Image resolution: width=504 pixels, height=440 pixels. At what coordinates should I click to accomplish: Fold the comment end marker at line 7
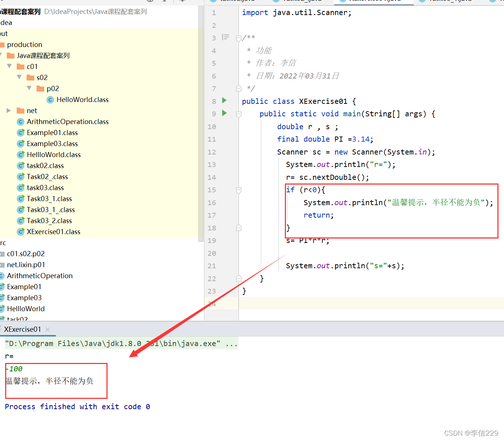point(239,88)
